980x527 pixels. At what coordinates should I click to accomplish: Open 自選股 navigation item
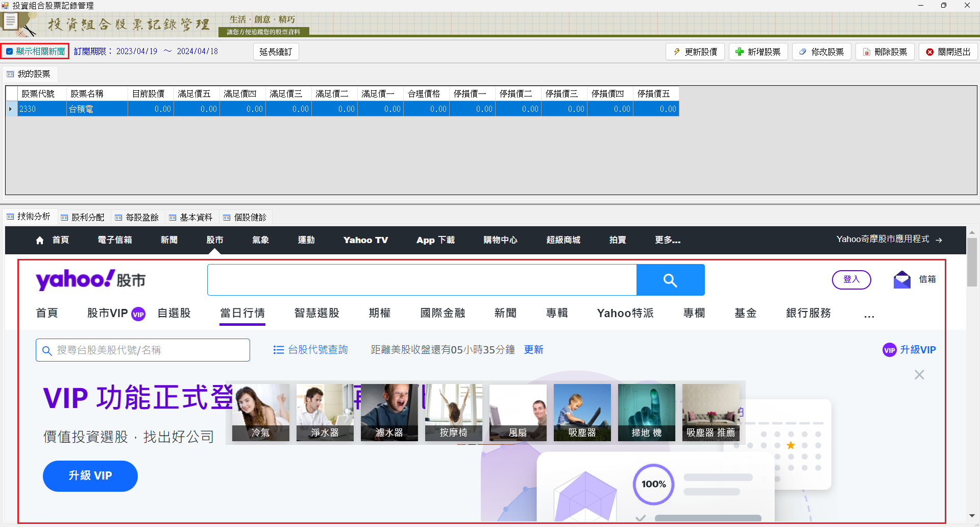tap(174, 313)
